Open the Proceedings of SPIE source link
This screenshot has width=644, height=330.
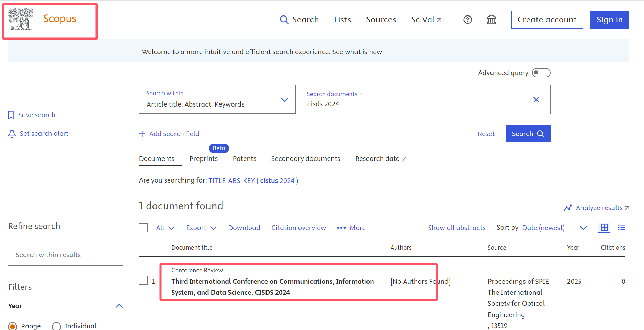[520, 298]
